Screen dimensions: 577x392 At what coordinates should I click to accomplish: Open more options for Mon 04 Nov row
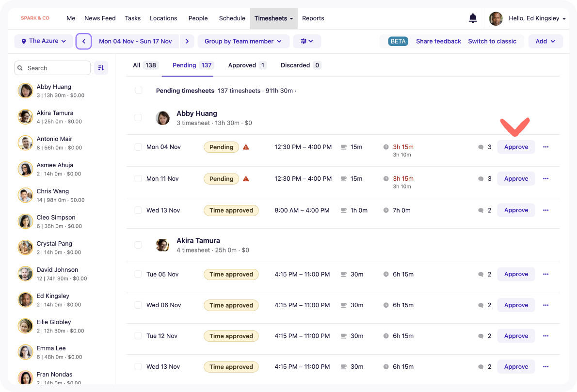click(x=545, y=147)
